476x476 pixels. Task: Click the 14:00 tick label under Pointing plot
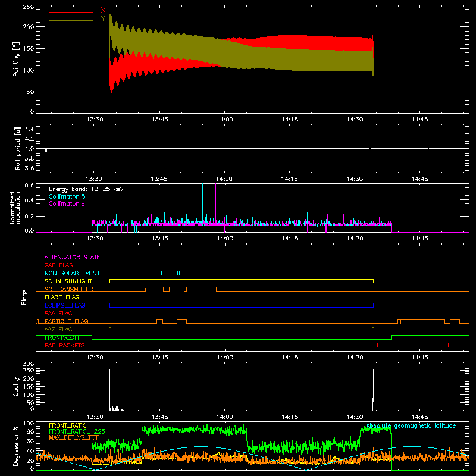click(225, 120)
